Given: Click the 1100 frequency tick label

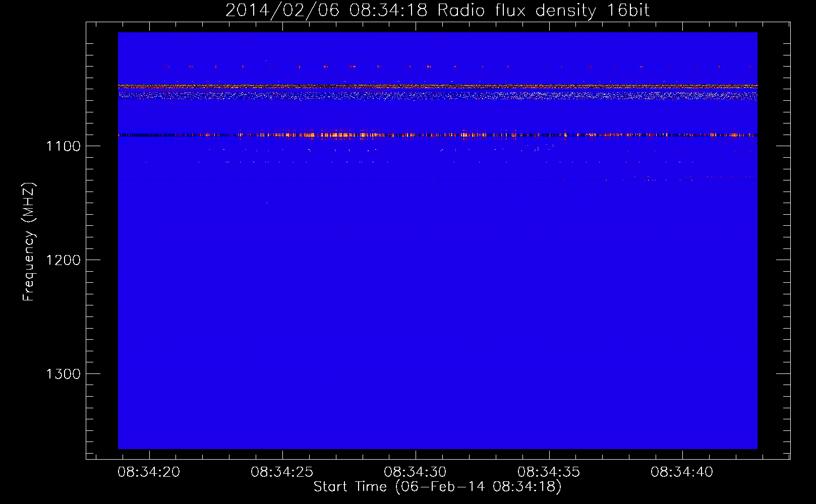Looking at the screenshot, I should [x=63, y=146].
